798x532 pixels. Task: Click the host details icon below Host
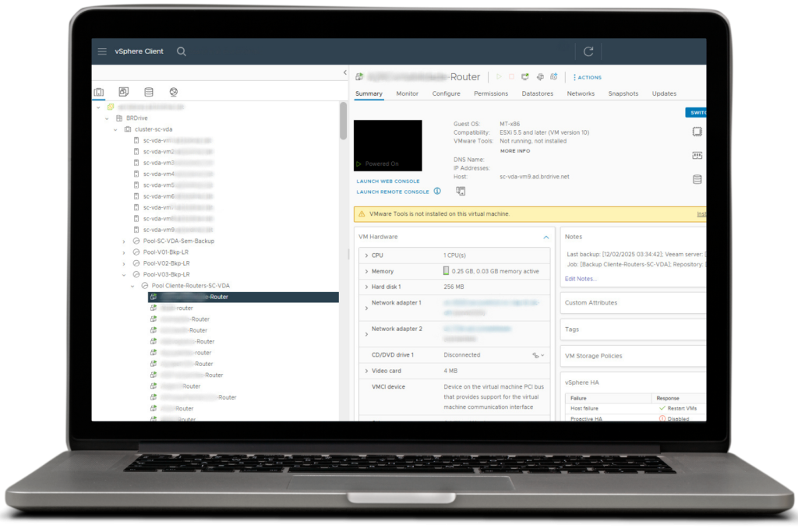(461, 192)
